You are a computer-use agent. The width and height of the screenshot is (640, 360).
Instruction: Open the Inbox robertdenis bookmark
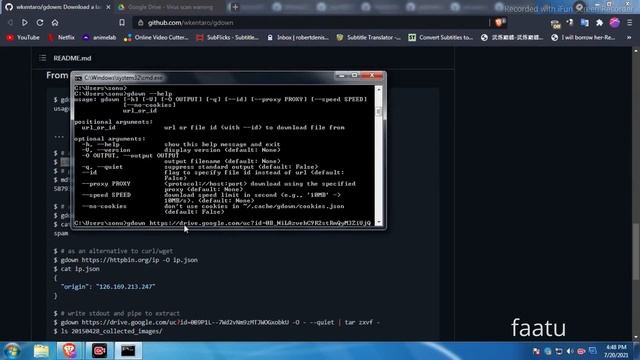click(298, 38)
